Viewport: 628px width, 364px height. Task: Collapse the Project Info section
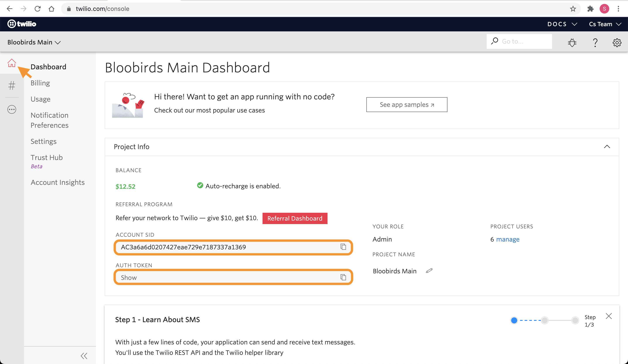(607, 147)
